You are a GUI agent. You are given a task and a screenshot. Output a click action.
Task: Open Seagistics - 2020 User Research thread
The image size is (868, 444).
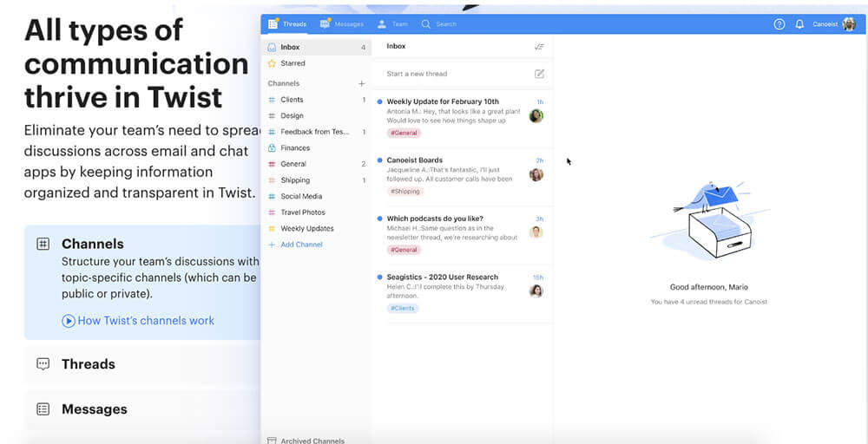point(463,294)
